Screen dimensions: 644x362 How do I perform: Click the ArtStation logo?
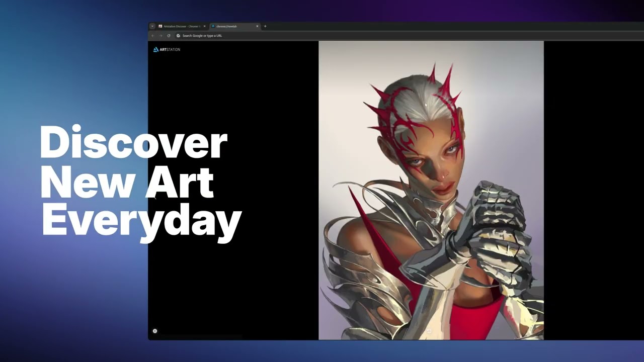(x=167, y=49)
